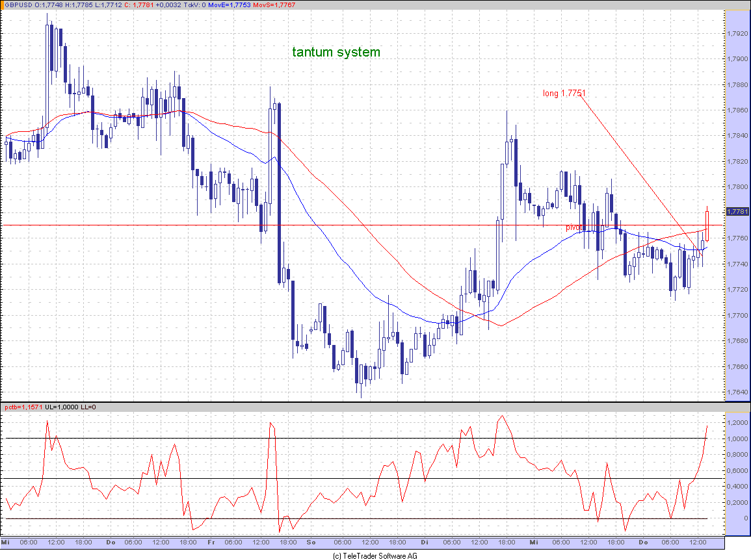
Task: Click the 1,2000 indicator axis label
Action: pyautogui.click(x=737, y=423)
